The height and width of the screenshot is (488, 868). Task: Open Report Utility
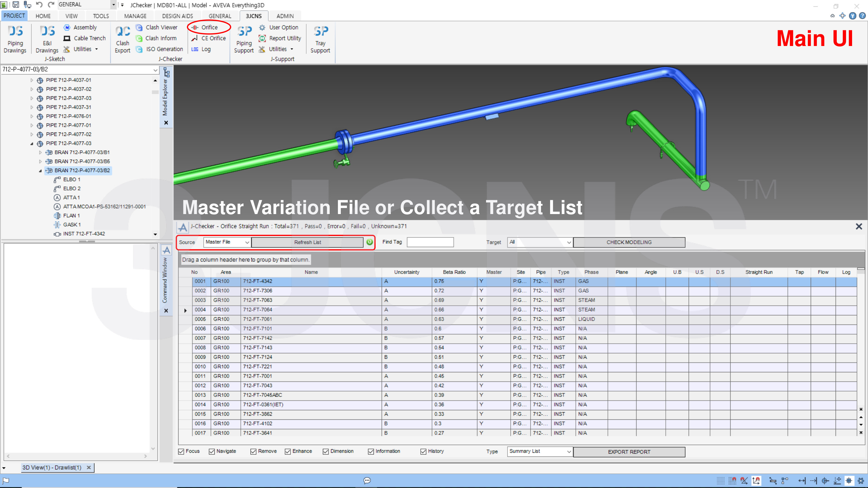coord(280,38)
